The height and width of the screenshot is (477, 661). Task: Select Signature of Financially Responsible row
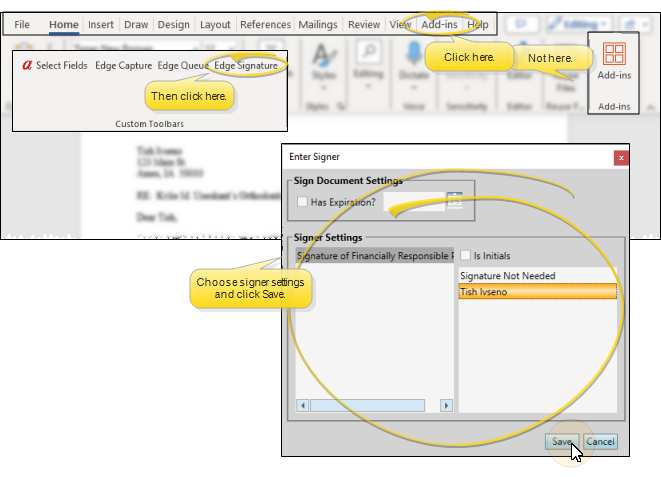373,255
